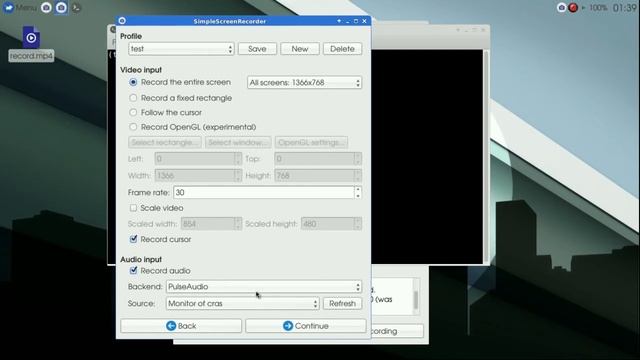This screenshot has height=360, width=640.
Task: Open the Source Monitor of cras dropdown
Action: click(x=242, y=304)
